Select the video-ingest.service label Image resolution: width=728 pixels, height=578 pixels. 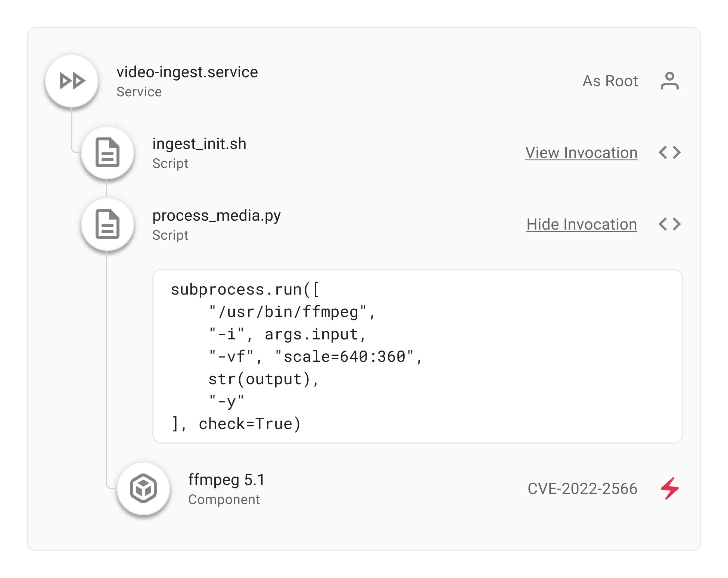coord(187,72)
